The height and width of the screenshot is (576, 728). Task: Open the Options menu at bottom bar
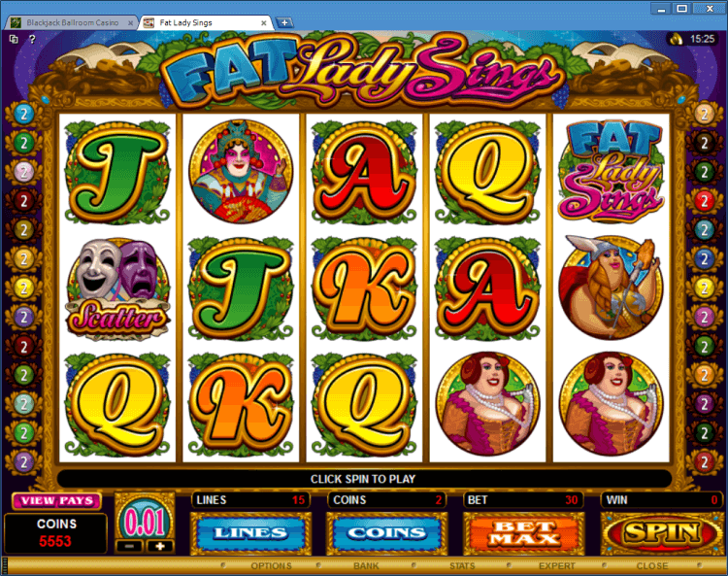tap(271, 565)
